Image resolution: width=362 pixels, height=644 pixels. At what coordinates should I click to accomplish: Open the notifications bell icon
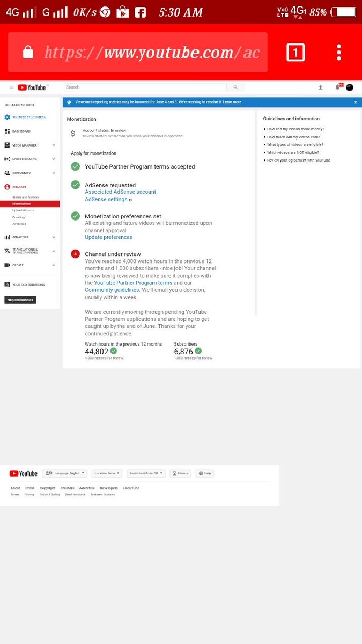pos(338,87)
